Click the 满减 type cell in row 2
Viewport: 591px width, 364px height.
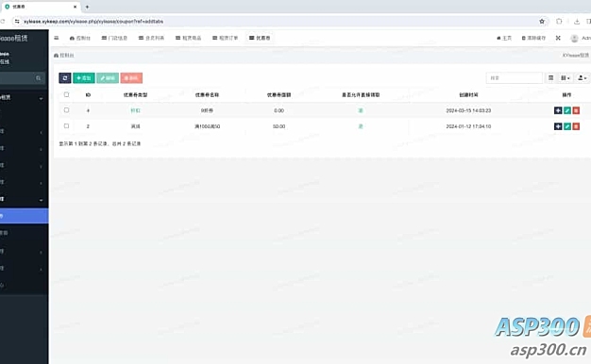[x=135, y=126]
